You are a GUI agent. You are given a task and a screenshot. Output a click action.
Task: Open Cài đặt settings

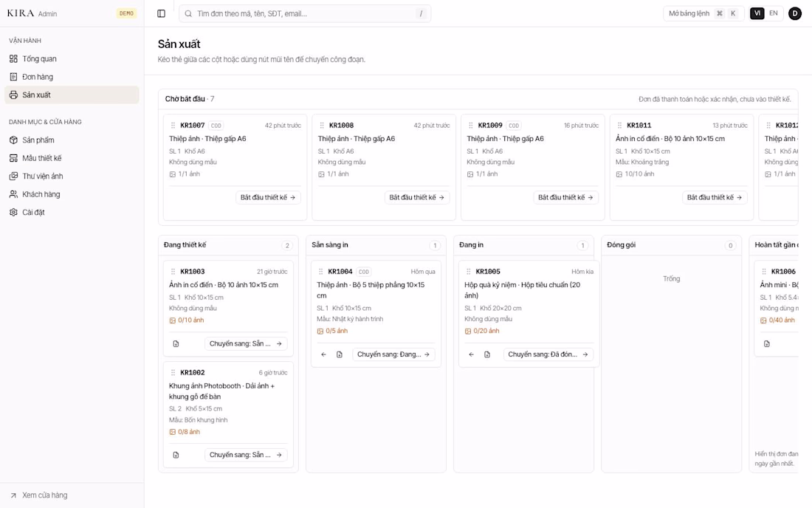coord(72,213)
